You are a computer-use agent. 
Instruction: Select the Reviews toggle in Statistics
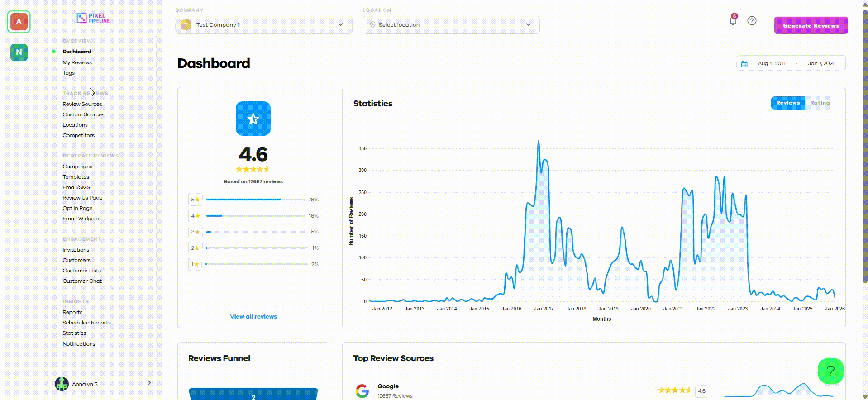click(x=788, y=103)
